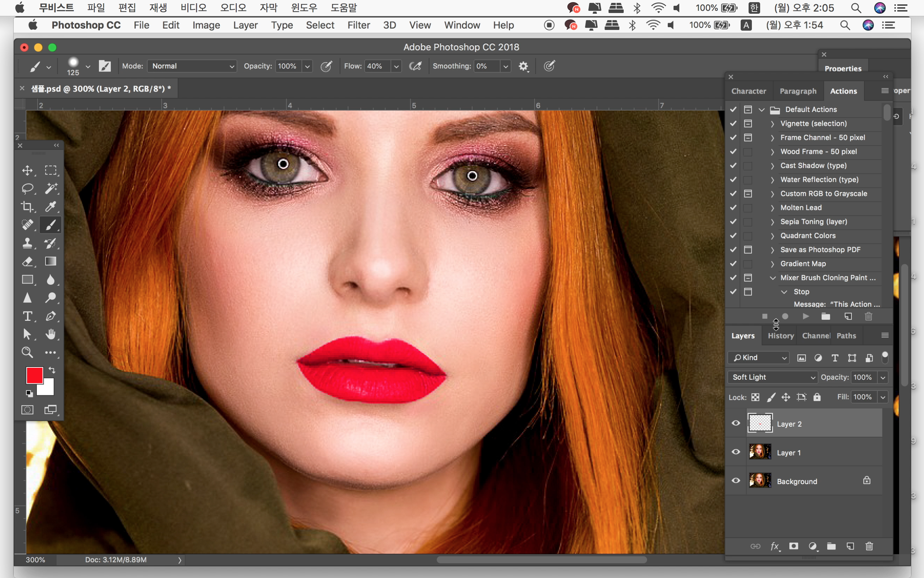Select the Pen tool
This screenshot has width=924, height=578.
[x=51, y=316]
